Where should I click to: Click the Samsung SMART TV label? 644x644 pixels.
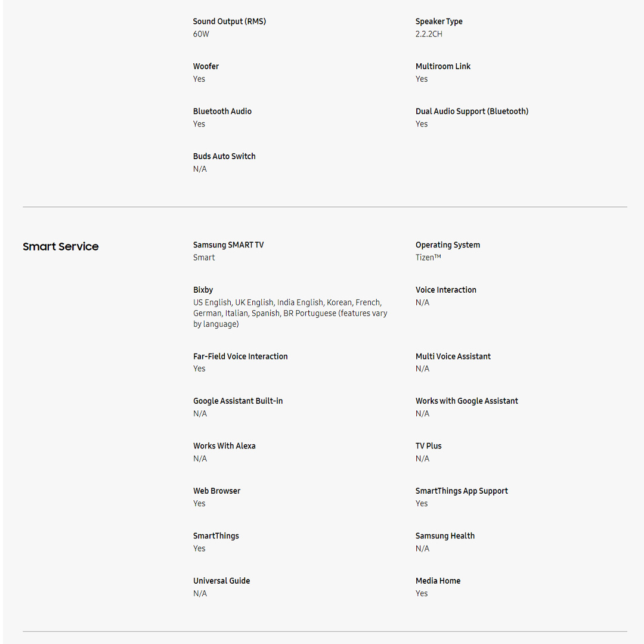tap(228, 245)
